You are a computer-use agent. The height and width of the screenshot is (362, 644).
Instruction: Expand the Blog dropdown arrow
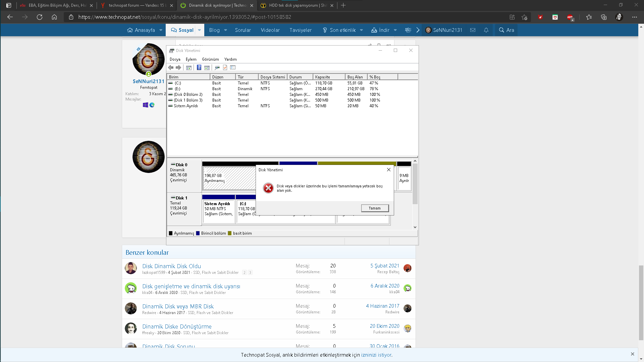tap(225, 30)
